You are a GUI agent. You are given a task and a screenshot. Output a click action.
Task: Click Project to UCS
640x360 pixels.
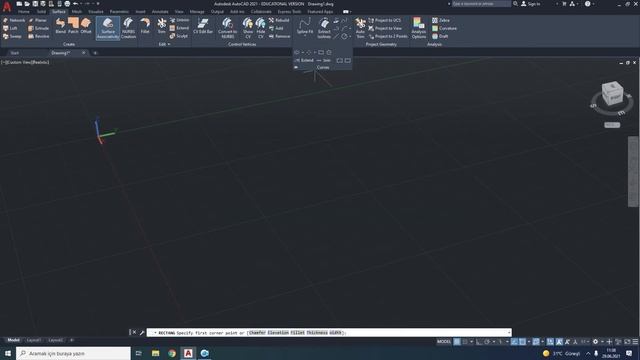(x=384, y=20)
